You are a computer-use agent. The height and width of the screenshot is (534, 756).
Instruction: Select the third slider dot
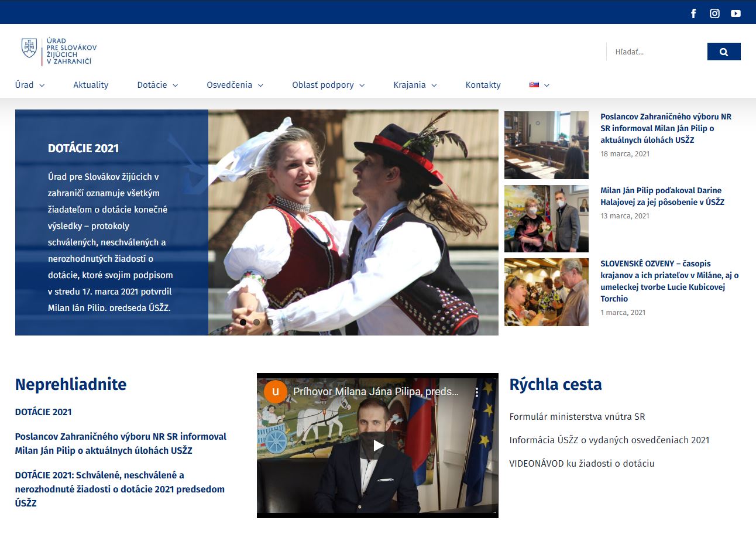point(270,322)
